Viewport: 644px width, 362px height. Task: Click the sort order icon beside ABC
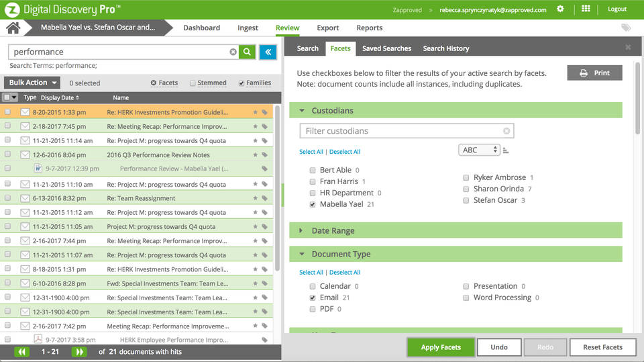point(505,150)
